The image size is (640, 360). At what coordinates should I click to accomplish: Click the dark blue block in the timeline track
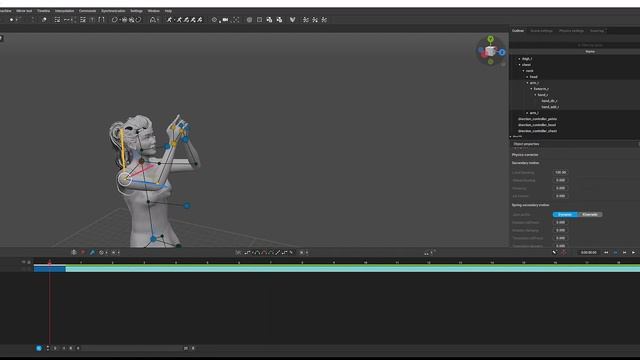coord(49,269)
